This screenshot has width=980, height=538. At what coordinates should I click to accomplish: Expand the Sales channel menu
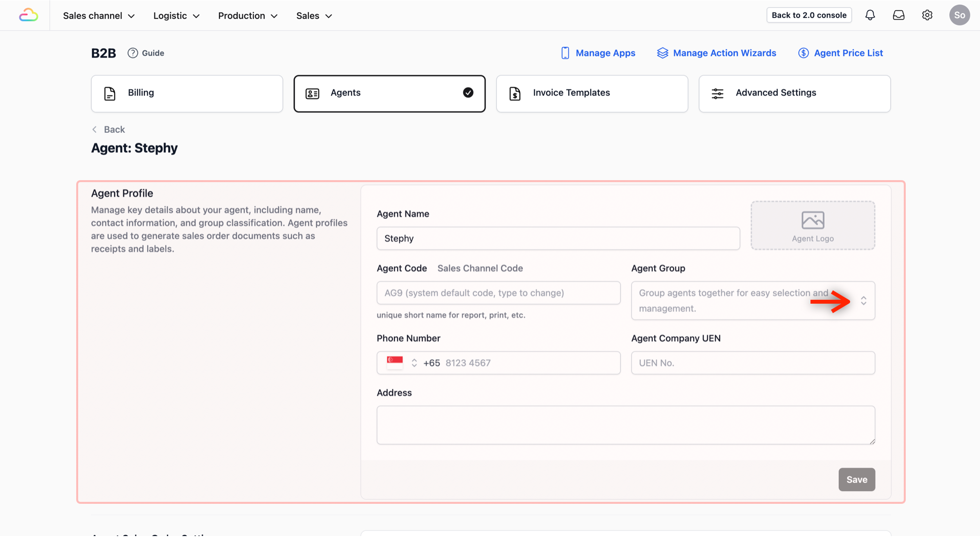(x=99, y=16)
